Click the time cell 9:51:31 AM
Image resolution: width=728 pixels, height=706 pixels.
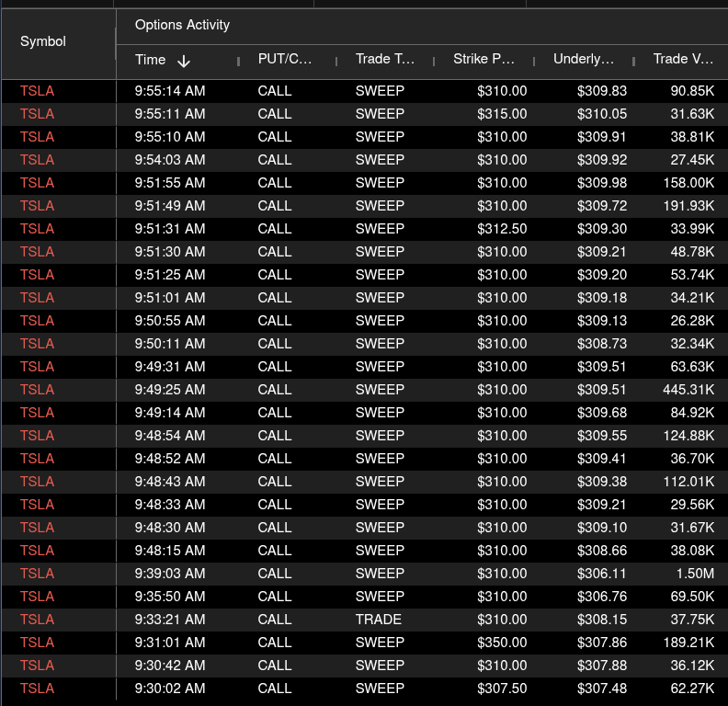click(170, 229)
